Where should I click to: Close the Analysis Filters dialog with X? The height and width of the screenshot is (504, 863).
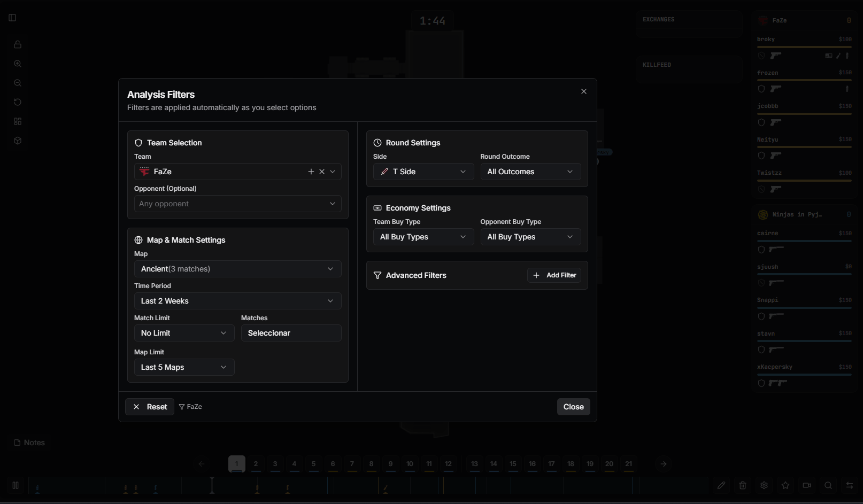coord(584,91)
